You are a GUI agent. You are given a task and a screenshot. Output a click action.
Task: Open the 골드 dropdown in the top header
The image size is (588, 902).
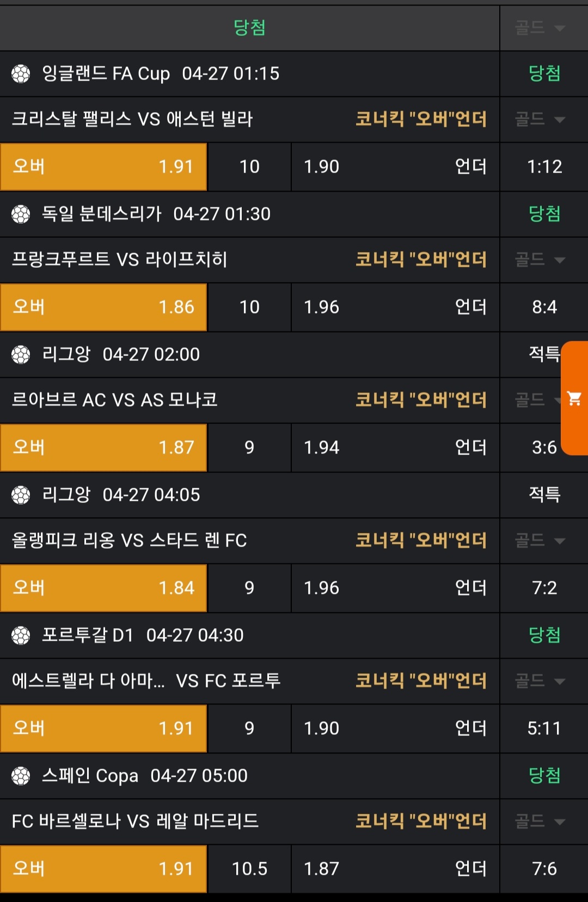540,28
